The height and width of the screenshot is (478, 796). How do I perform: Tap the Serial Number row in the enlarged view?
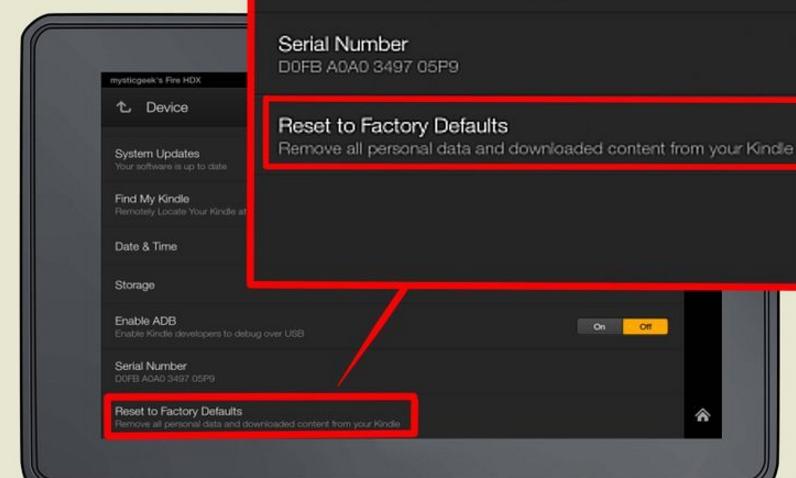click(x=526, y=54)
